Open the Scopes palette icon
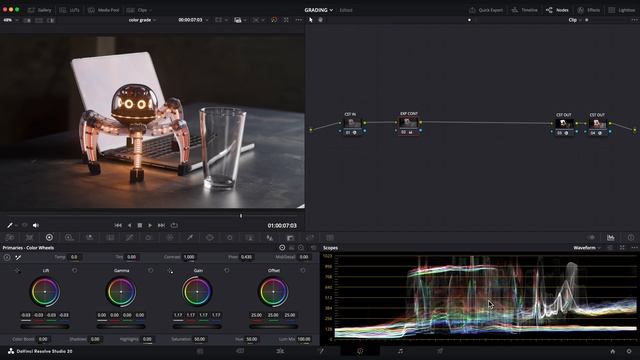The image size is (640, 360). click(611, 238)
